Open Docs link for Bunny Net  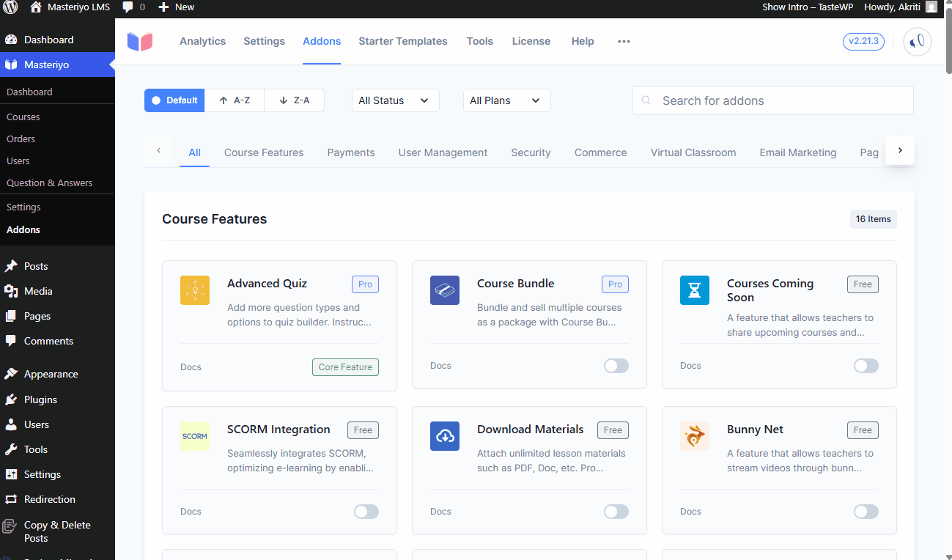click(x=690, y=512)
